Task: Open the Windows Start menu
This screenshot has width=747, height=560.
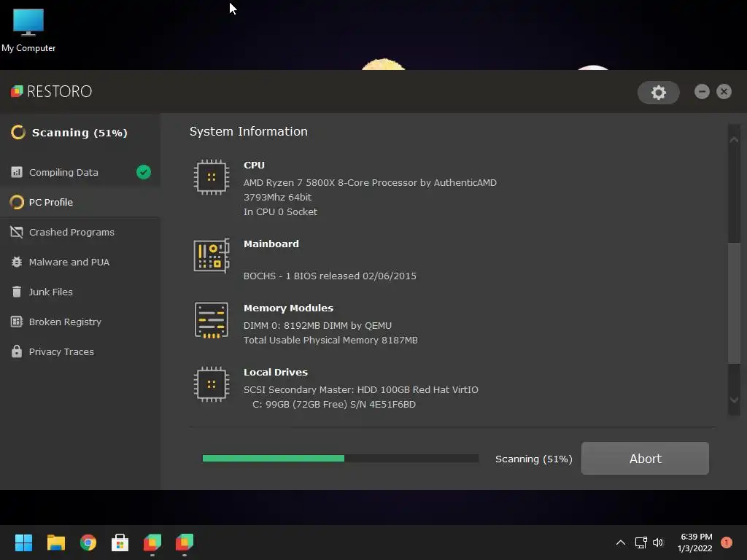Action: 23,542
